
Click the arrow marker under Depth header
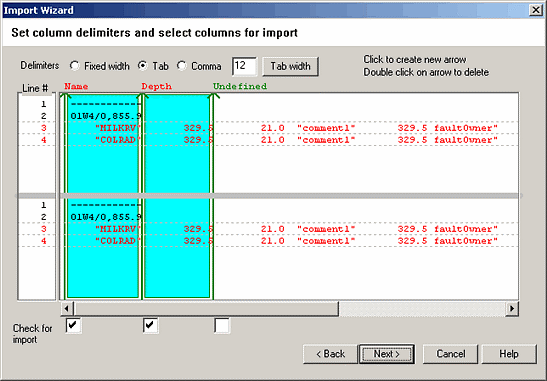point(142,96)
